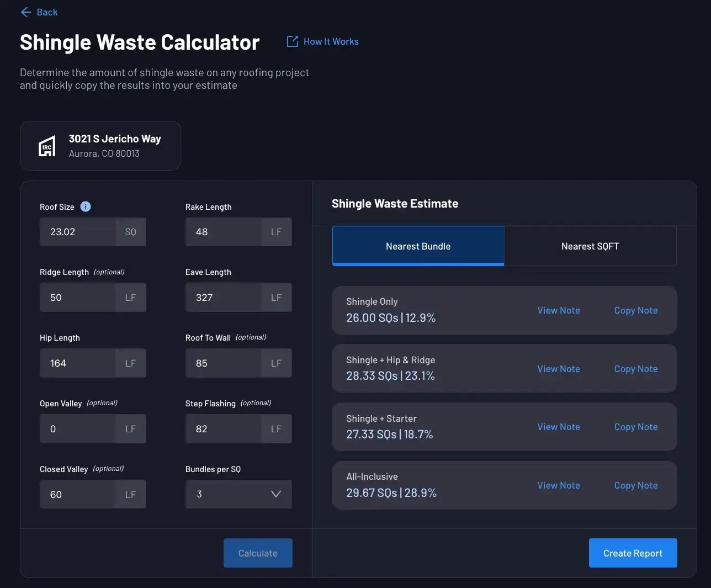Click into the Closed Valley field
The width and height of the screenshot is (711, 588).
[78, 495]
